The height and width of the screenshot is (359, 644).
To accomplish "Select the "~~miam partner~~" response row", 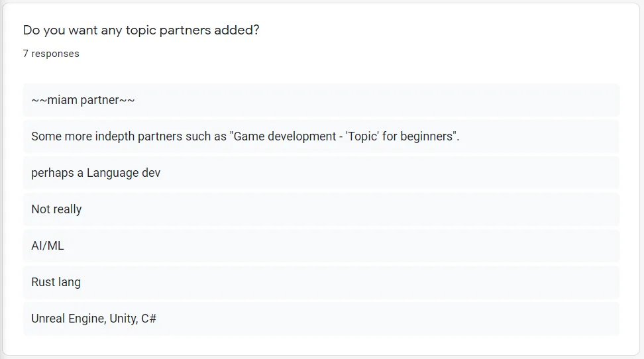I will click(x=321, y=100).
